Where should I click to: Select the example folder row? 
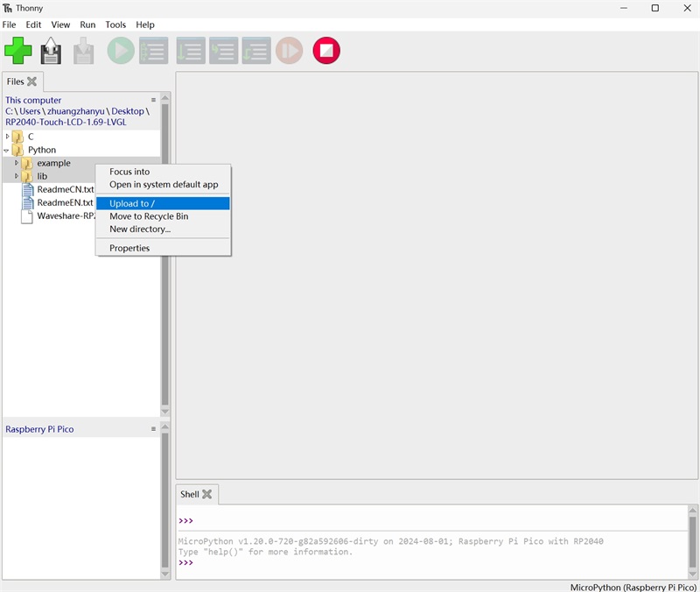81,163
